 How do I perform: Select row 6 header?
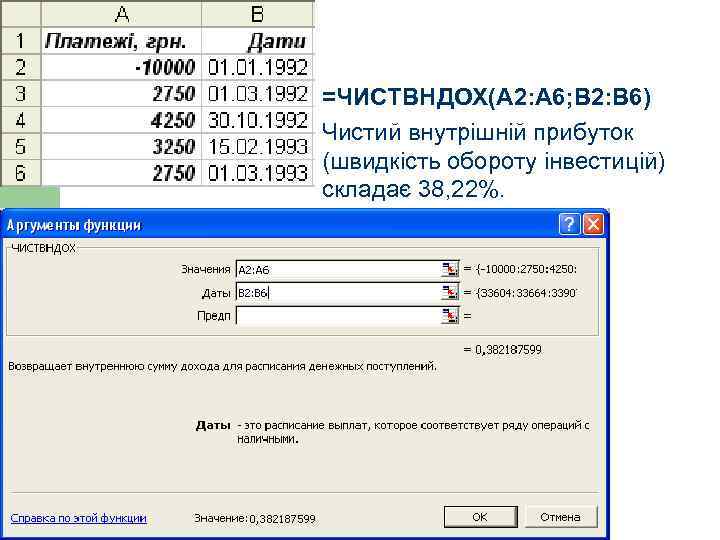coord(21,173)
